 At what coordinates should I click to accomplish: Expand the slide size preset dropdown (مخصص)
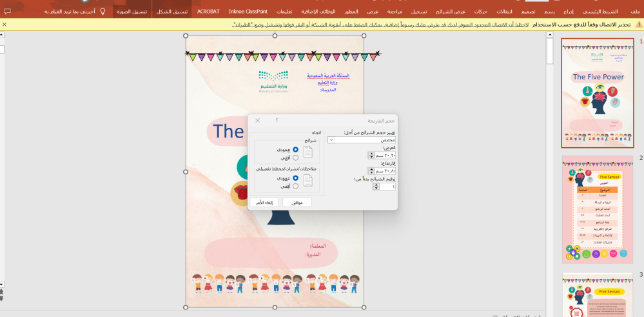331,139
